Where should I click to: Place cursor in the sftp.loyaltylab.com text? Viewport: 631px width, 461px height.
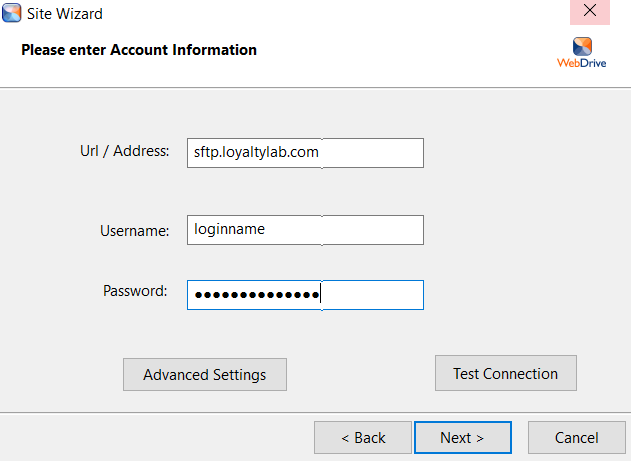click(x=256, y=153)
